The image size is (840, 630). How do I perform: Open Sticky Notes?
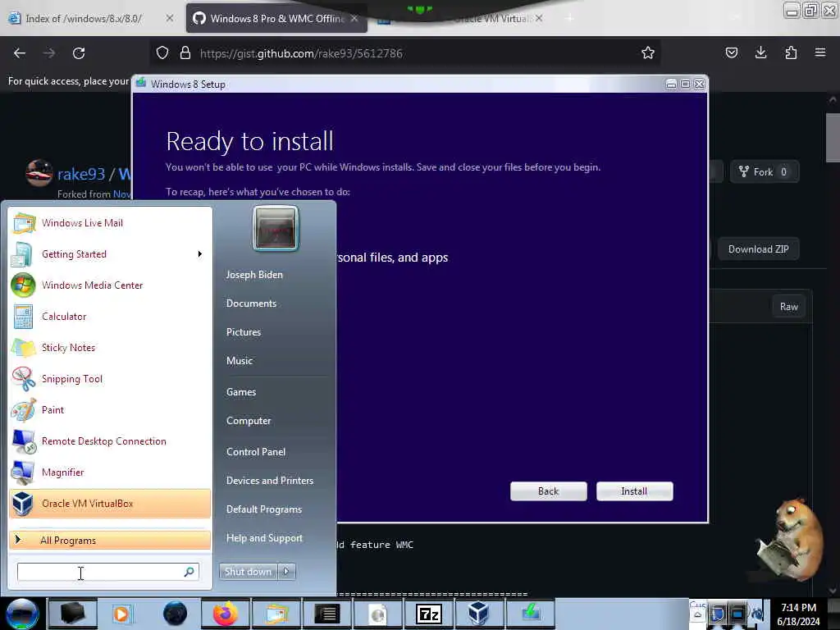pyautogui.click(x=110, y=347)
